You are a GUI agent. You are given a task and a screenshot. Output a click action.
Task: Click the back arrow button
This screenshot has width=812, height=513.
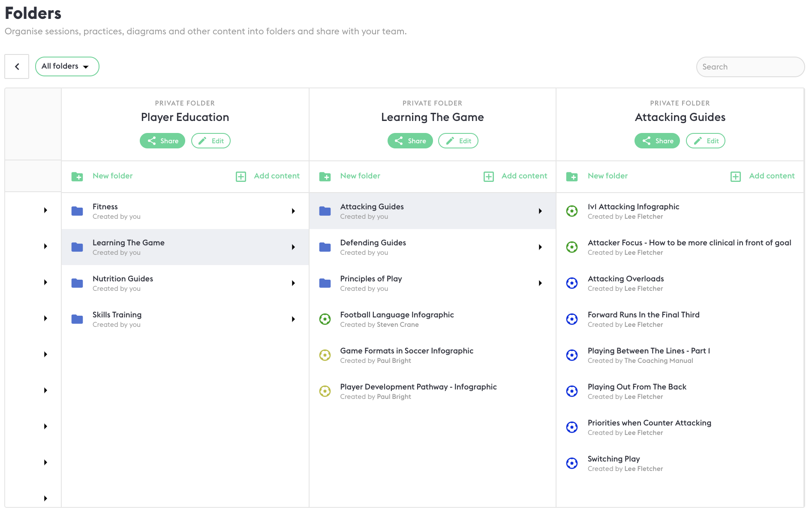coord(17,66)
